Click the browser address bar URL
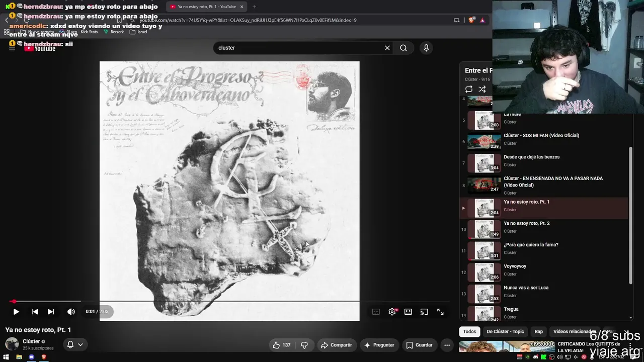This screenshot has height=362, width=644. pyautogui.click(x=248, y=20)
